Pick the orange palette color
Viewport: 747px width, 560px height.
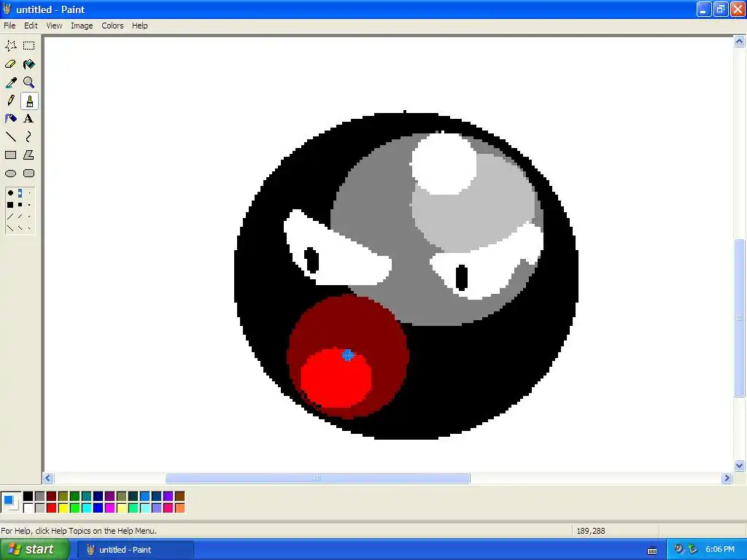tap(179, 508)
